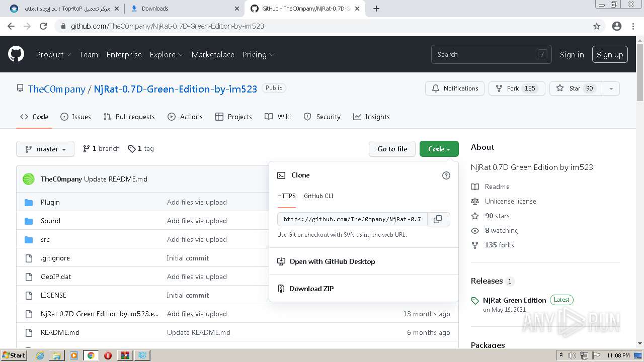644x362 pixels.
Task: Expand the Product menu
Action: tap(53, 55)
